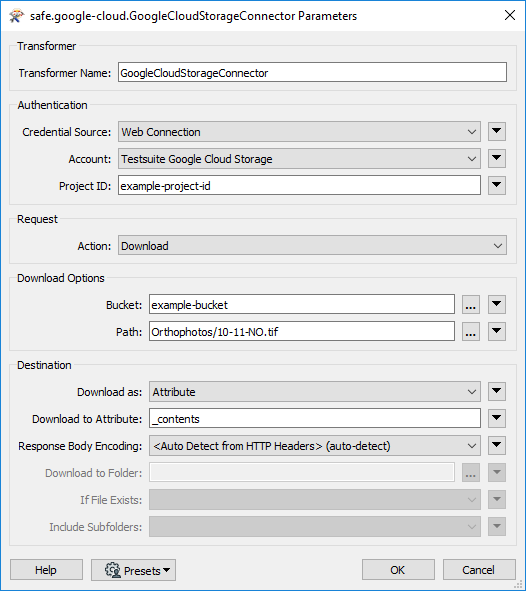The height and width of the screenshot is (591, 526).
Task: Confirm the dialog with OK button
Action: [x=398, y=570]
